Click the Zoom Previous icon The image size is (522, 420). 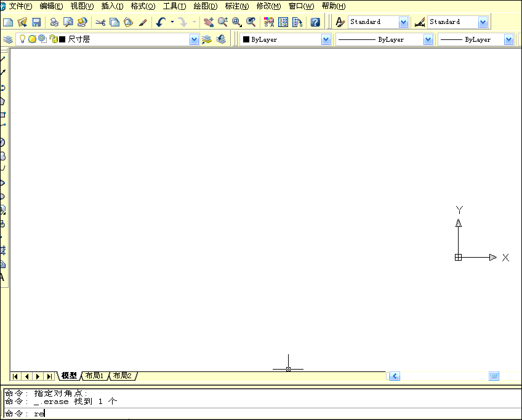(x=251, y=22)
